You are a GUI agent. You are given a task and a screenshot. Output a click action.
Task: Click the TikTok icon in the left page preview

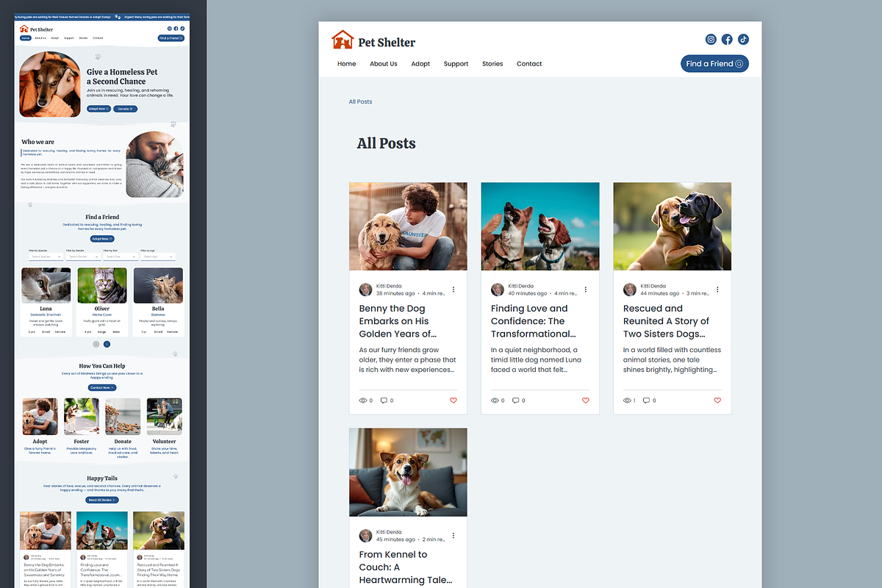182,29
